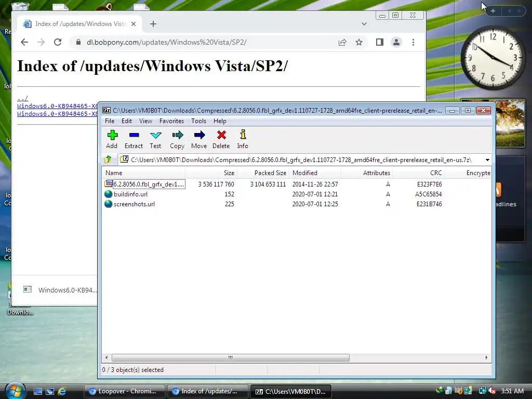Click the Chrome address bar URL
The image size is (532, 399).
(x=167, y=42)
